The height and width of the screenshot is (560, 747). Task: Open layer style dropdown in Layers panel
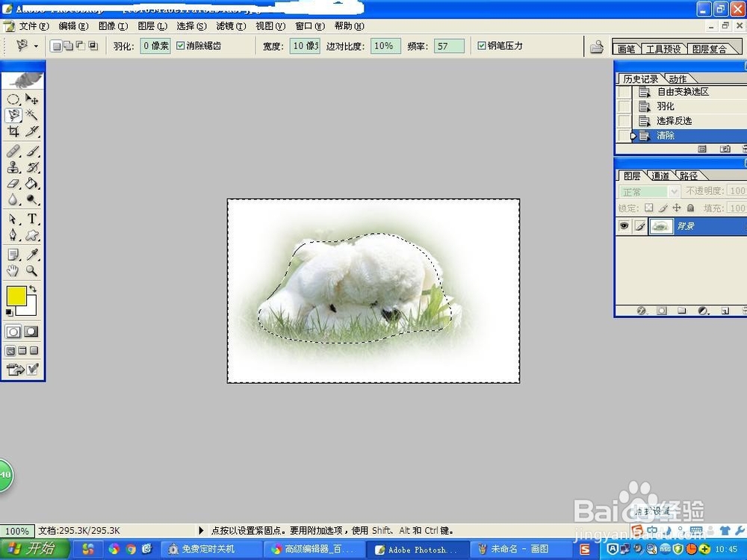tap(642, 311)
